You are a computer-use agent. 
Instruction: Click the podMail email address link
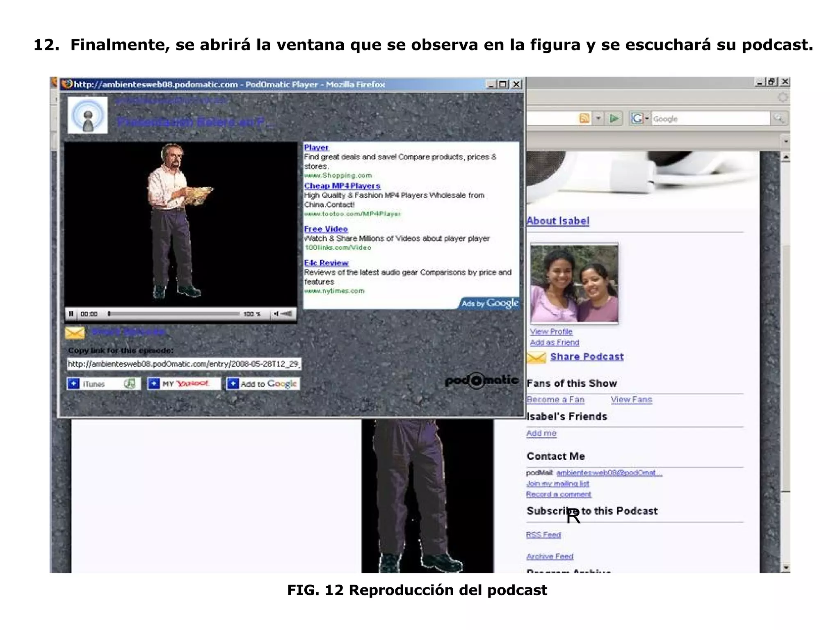click(x=609, y=473)
